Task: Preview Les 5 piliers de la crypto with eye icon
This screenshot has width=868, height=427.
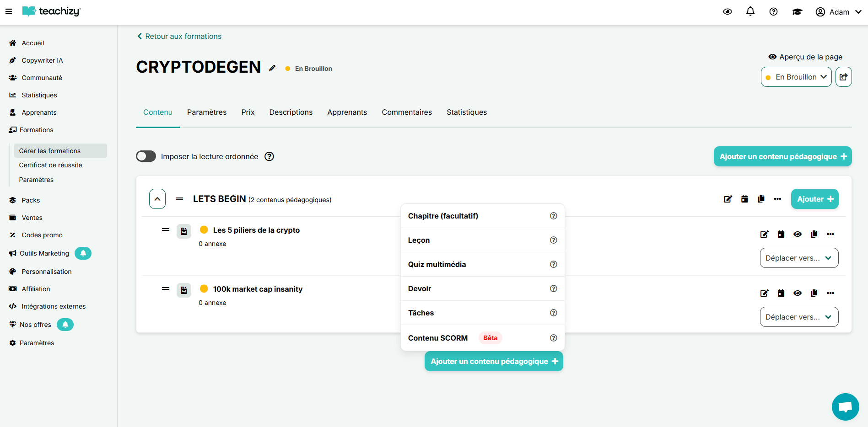Action: (x=797, y=234)
